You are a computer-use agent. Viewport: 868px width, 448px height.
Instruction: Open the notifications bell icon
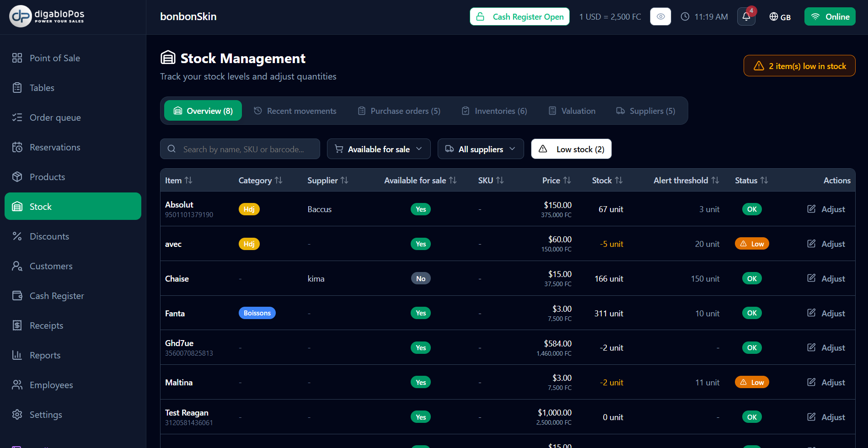pyautogui.click(x=746, y=17)
